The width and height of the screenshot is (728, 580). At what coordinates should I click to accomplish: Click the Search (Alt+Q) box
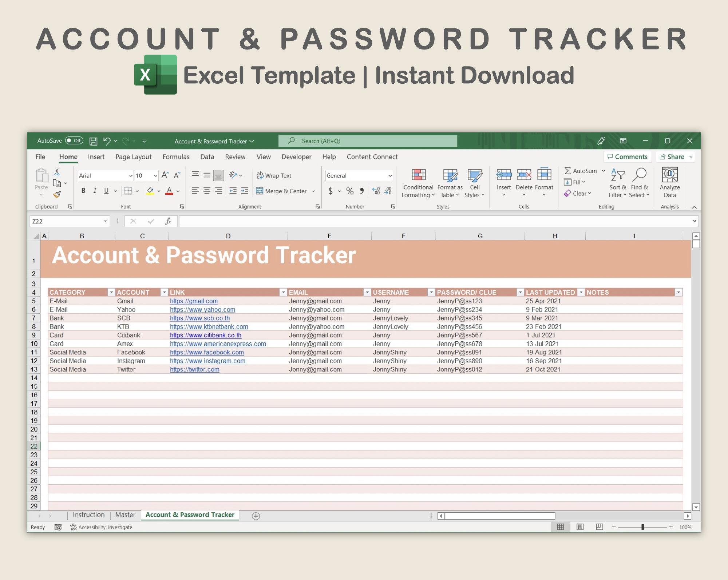[368, 141]
